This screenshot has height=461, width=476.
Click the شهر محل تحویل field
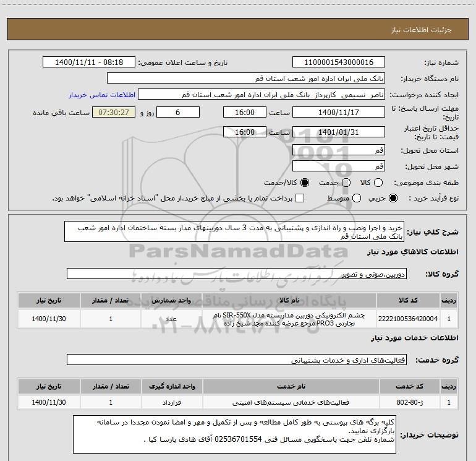tap(339, 166)
